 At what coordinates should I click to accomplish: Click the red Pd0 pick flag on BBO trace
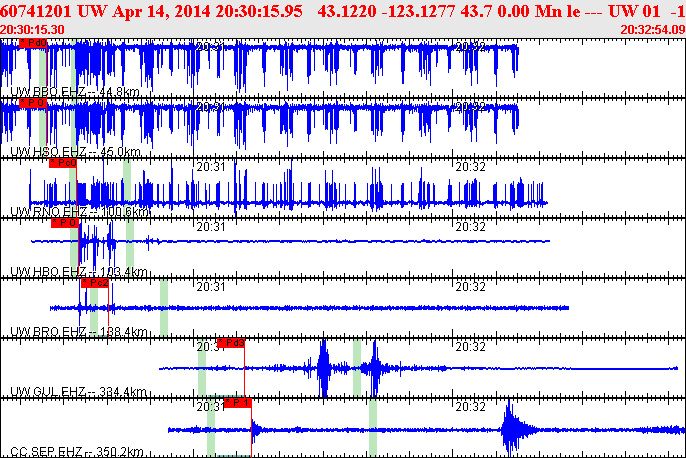point(33,44)
